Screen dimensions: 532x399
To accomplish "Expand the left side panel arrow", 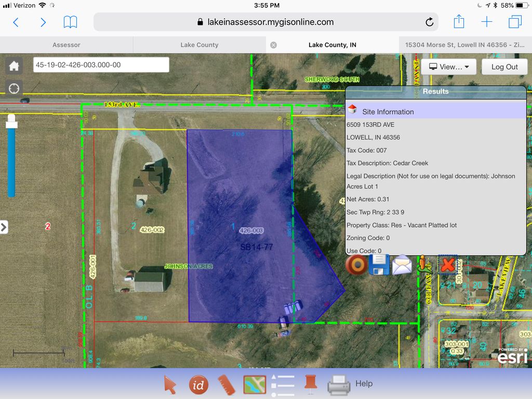I will 4,227.
